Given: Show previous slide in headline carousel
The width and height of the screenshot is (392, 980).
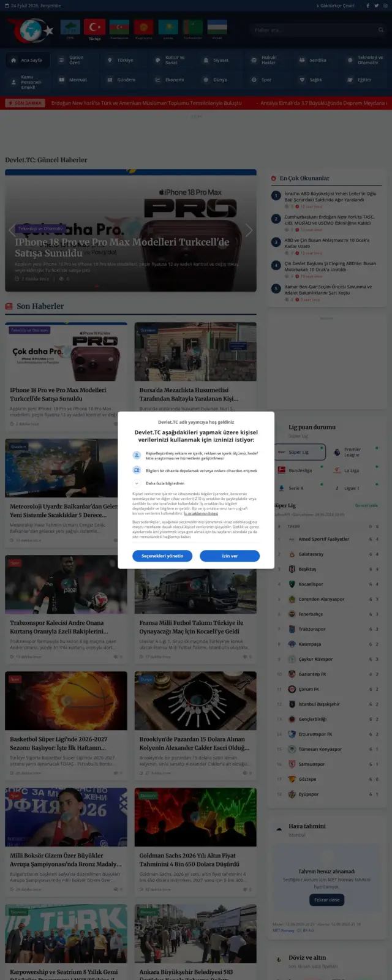Looking at the screenshot, I should coord(12,231).
